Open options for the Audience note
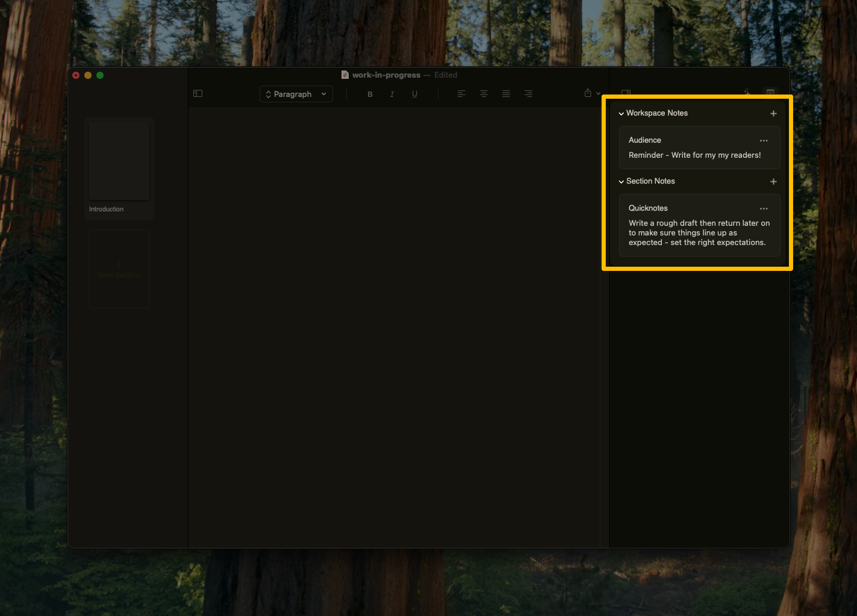Image resolution: width=857 pixels, height=616 pixels. coord(764,140)
